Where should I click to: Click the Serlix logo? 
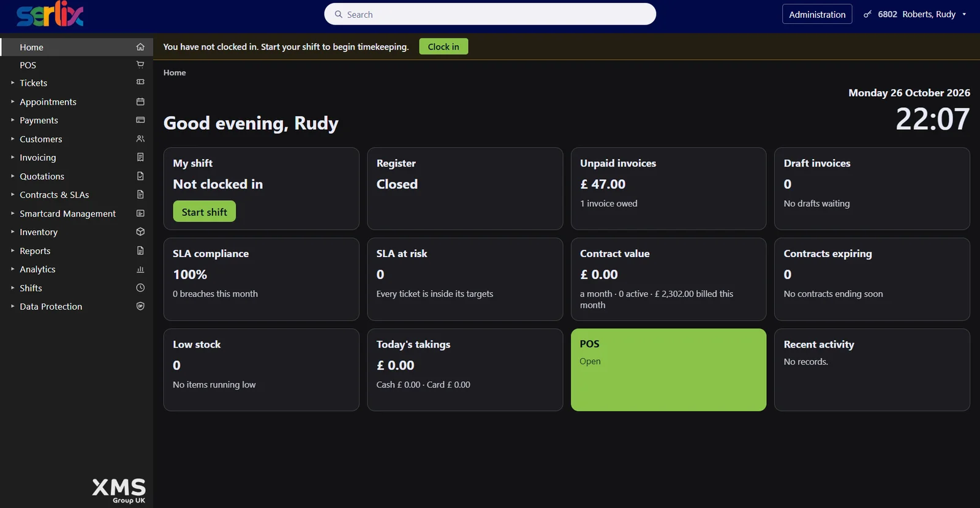[50, 14]
